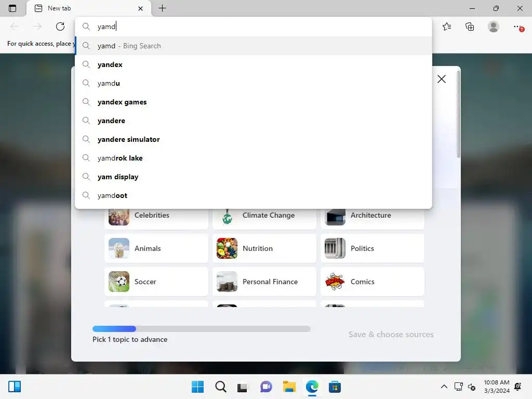Open the Tab actions menu icon
Image resolution: width=532 pixels, height=399 pixels.
[12, 8]
